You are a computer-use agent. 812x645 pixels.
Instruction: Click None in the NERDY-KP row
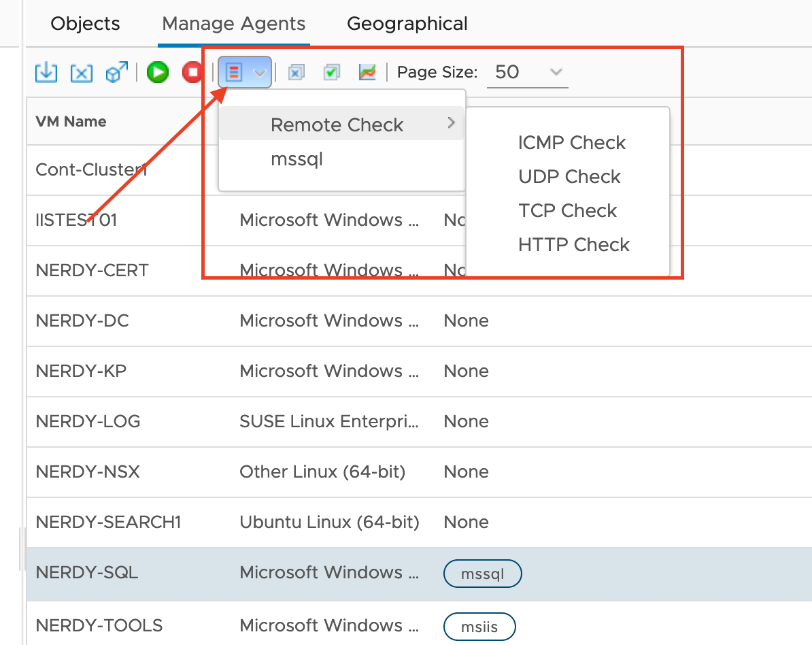tap(466, 371)
